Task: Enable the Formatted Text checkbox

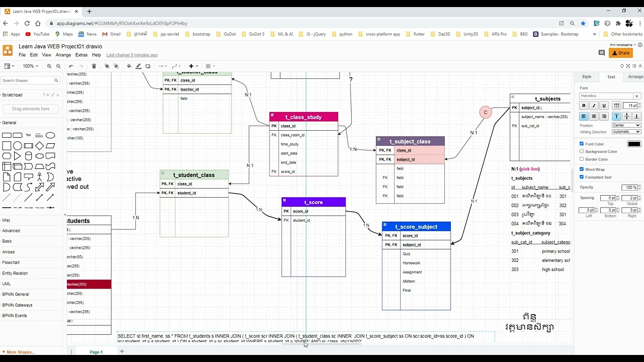Action: click(582, 177)
